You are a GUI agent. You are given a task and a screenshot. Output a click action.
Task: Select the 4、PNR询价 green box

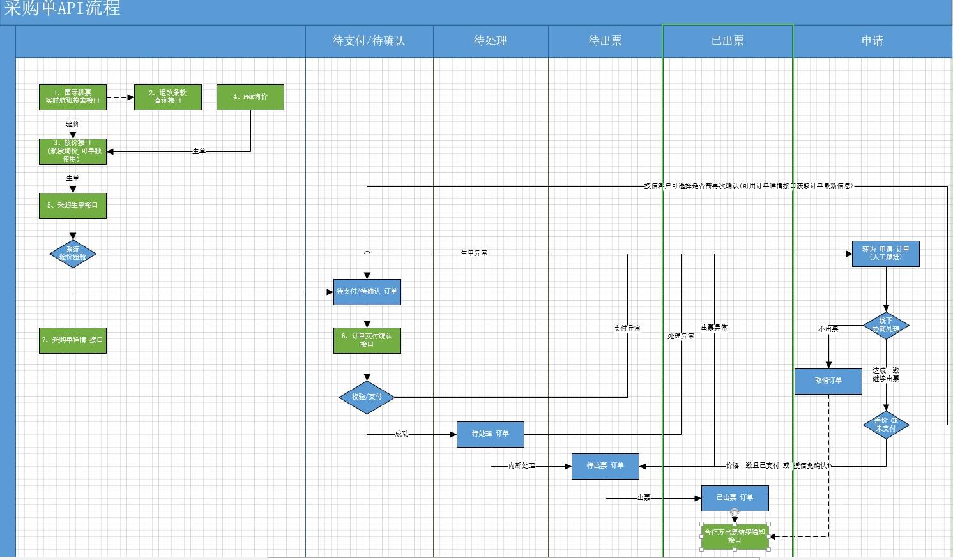(x=250, y=97)
